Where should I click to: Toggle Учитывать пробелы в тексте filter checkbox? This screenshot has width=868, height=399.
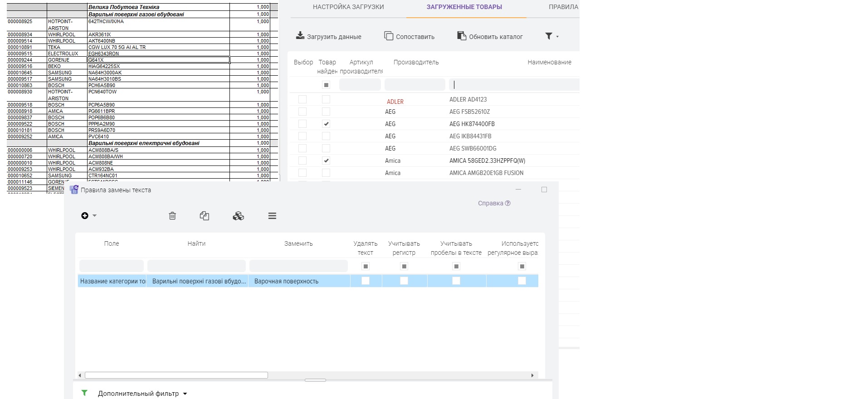(x=456, y=266)
